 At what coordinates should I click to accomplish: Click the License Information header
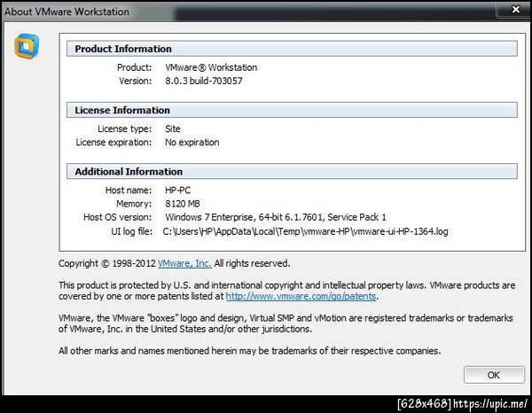[292, 110]
